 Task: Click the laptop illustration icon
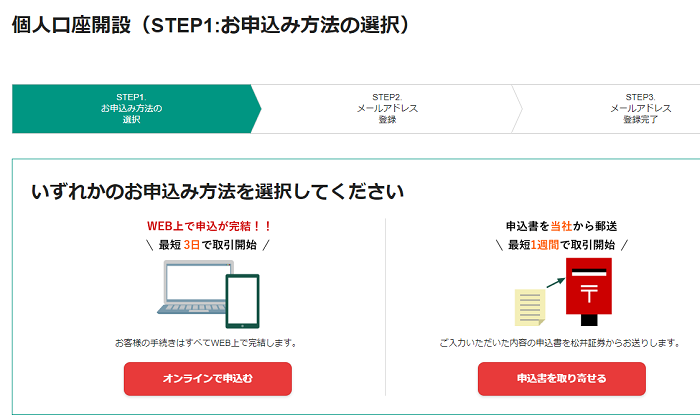(x=192, y=288)
